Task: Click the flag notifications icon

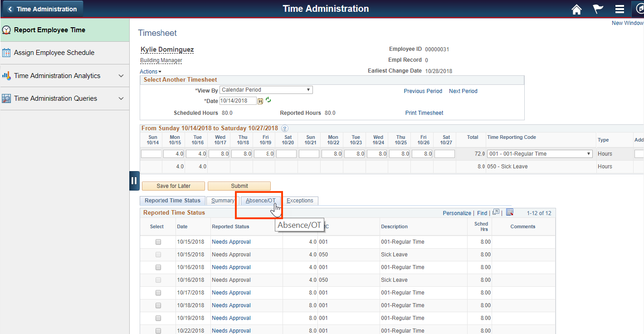Action: click(598, 9)
